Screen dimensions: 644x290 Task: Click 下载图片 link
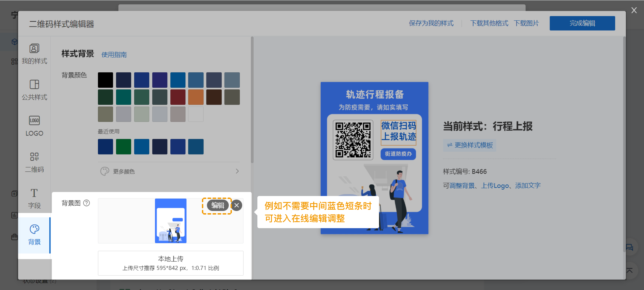526,23
